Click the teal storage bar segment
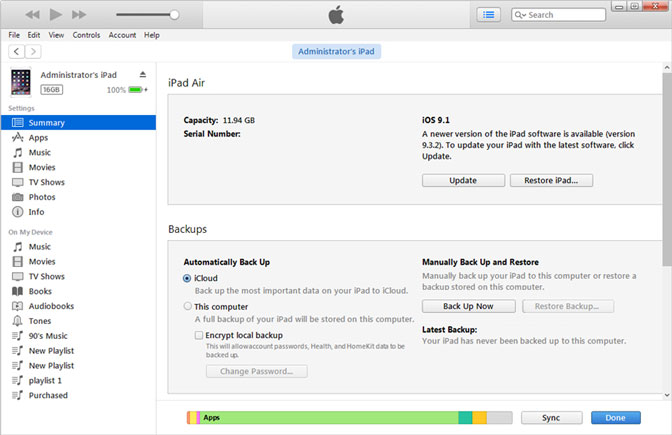The image size is (672, 435). (465, 417)
